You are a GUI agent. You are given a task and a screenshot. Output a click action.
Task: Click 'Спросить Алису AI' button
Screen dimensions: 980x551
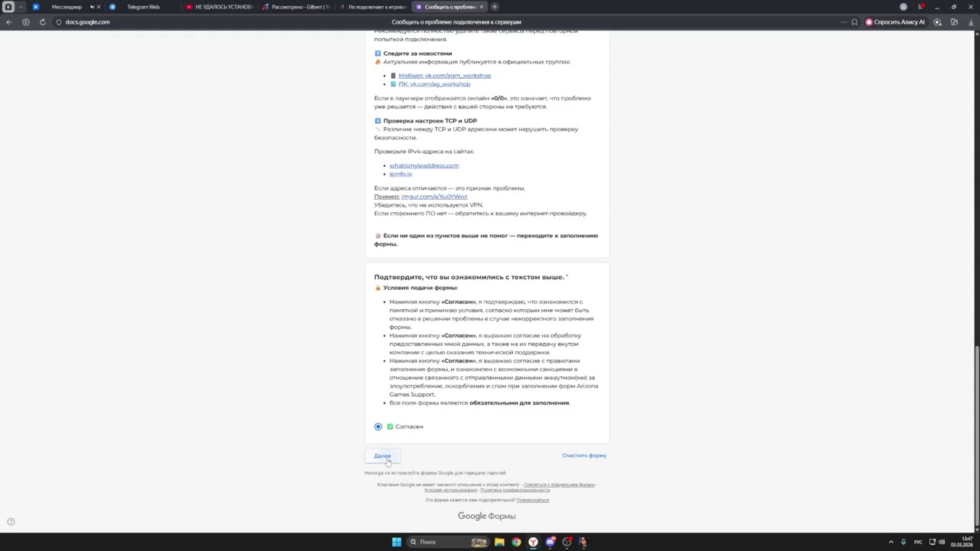tap(895, 22)
